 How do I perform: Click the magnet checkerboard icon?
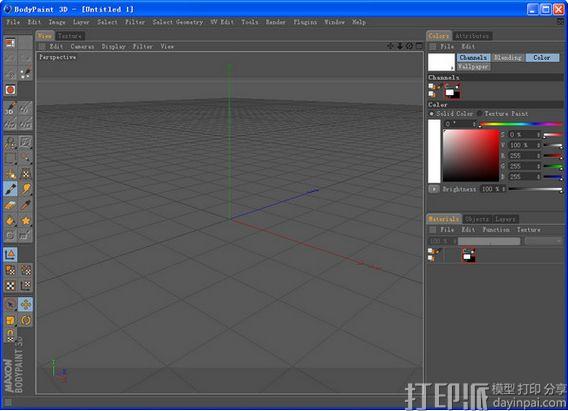point(10,335)
